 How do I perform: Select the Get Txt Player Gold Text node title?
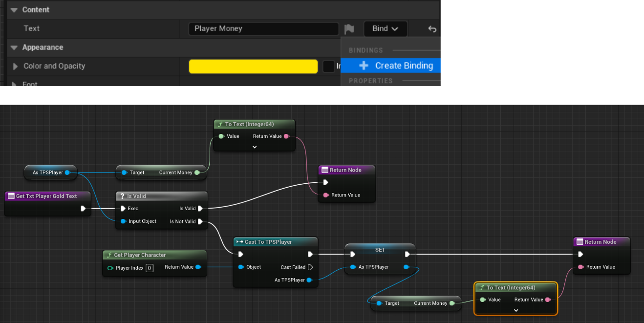(x=46, y=196)
